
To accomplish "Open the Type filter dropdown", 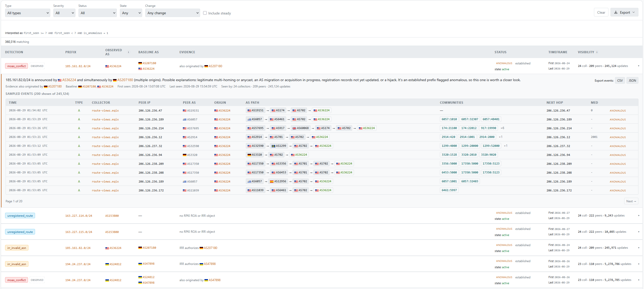I will coord(28,13).
